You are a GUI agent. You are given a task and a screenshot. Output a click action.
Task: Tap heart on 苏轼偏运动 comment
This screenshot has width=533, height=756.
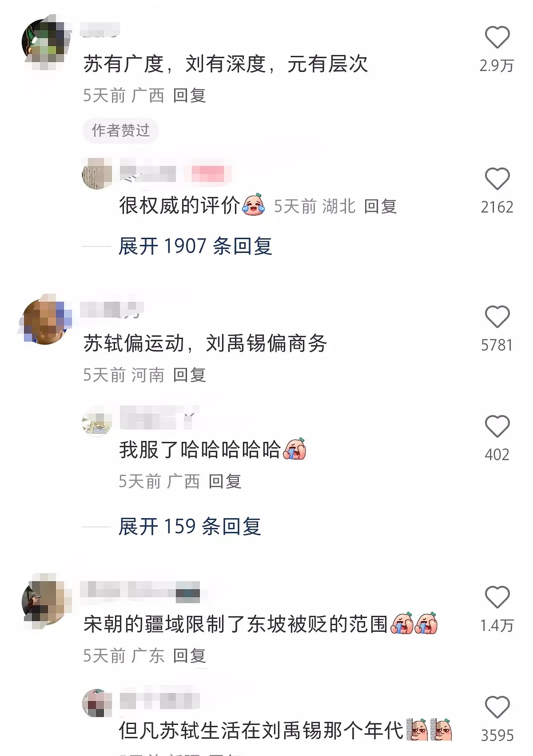[x=497, y=317]
